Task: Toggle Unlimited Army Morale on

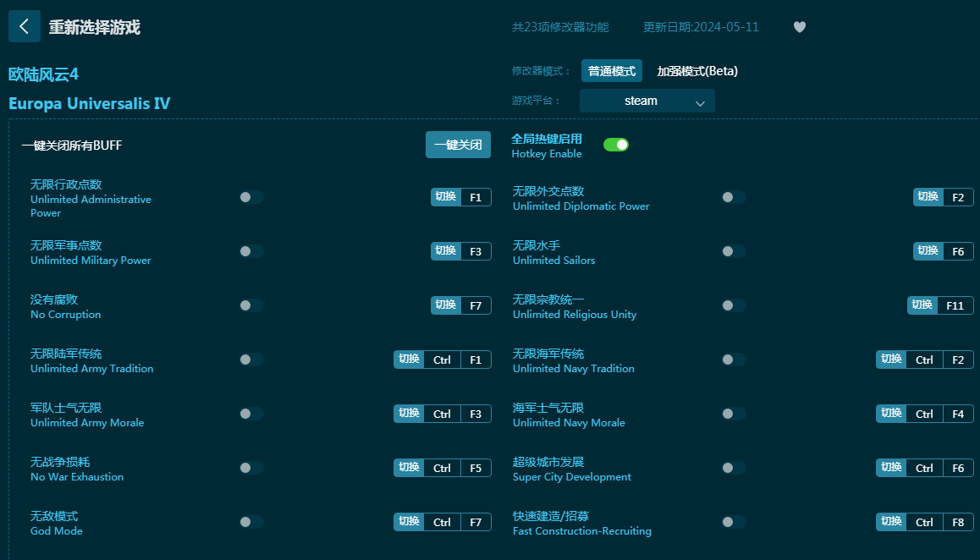Action: click(x=251, y=414)
